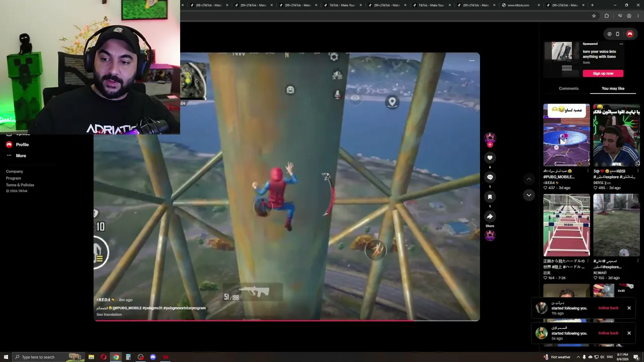Click the phone icon in top-right pill
Image resolution: width=644 pixels, height=362 pixels.
pyautogui.click(x=618, y=34)
